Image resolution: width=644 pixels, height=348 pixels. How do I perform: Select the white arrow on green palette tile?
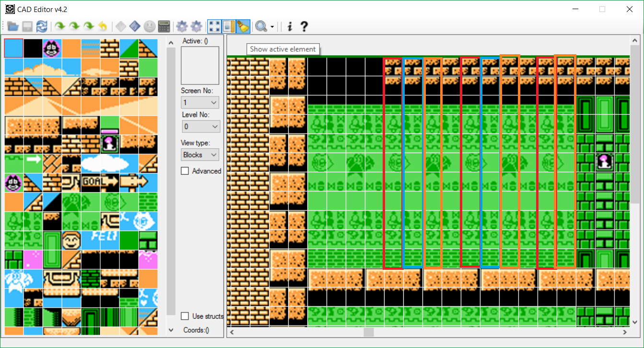point(33,164)
